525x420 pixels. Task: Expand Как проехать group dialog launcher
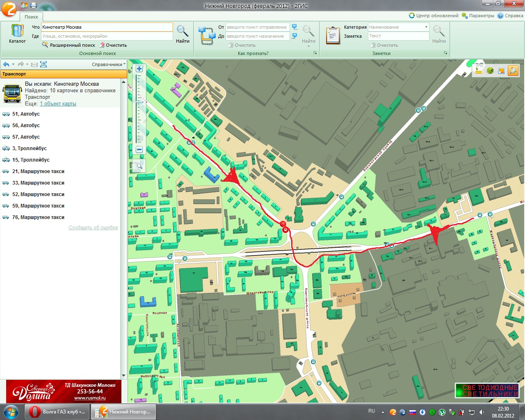click(x=315, y=53)
